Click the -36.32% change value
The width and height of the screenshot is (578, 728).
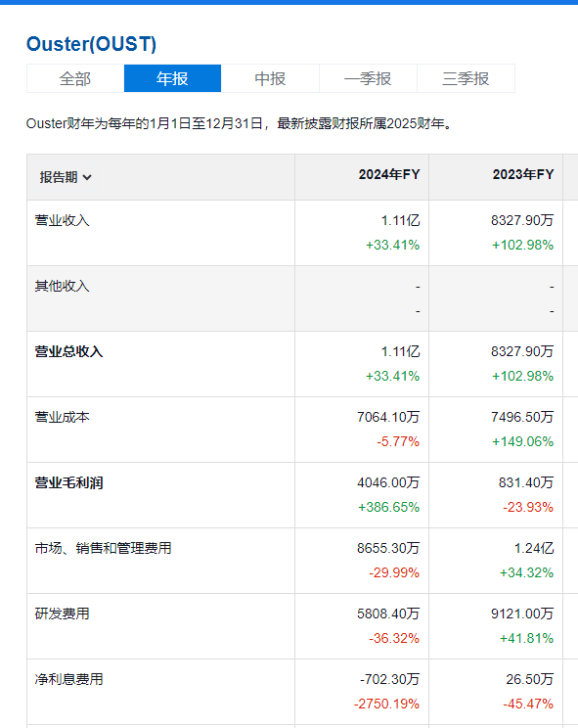coord(394,638)
